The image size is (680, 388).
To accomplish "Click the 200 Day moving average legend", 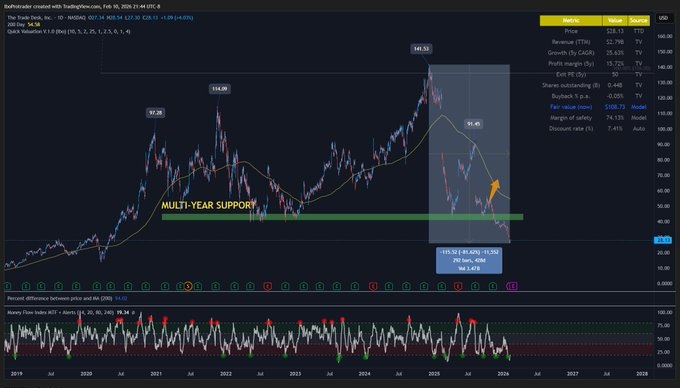I will pyautogui.click(x=23, y=25).
